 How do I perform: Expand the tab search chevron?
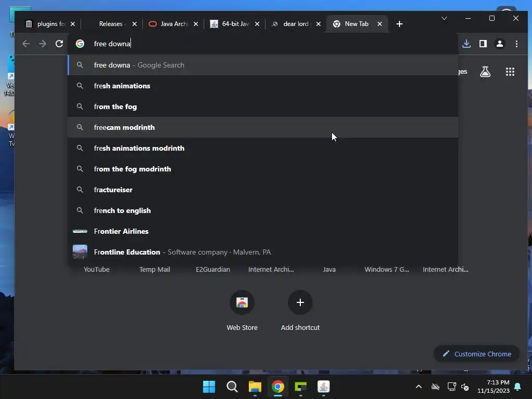pyautogui.click(x=444, y=18)
